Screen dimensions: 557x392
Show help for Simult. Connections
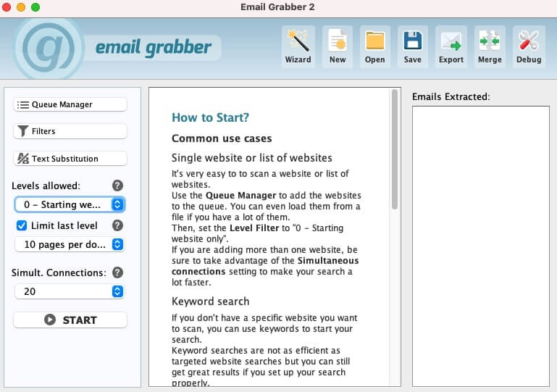point(117,272)
